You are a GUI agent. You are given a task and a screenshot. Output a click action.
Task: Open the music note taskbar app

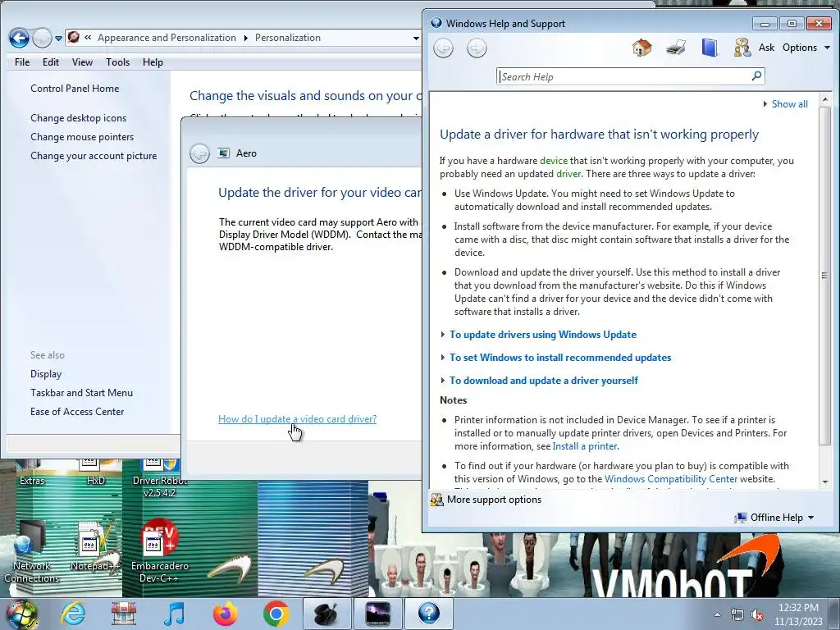pos(174,614)
